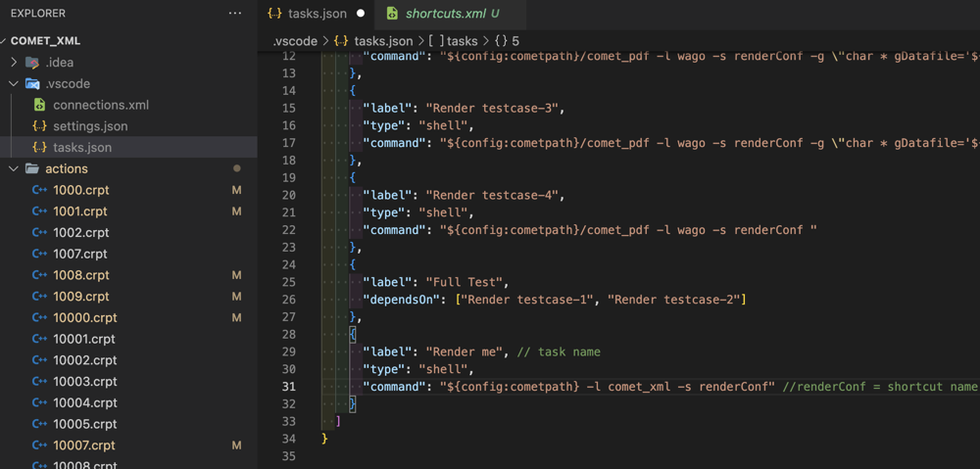Click the M badge beside 10007.crpt
This screenshot has width=980, height=469.
[x=237, y=446]
